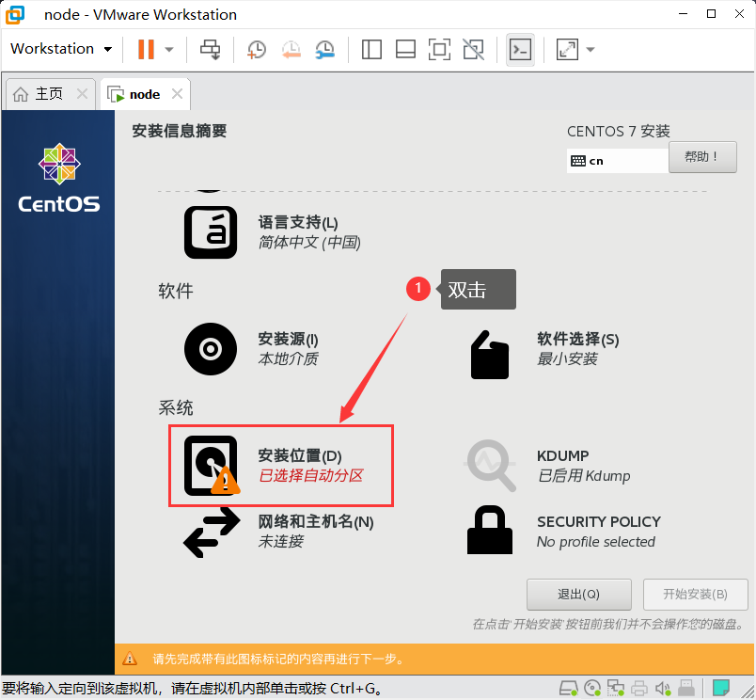The height and width of the screenshot is (700, 756).
Task: Click the VMware Workstation title bar icon
Action: pyautogui.click(x=15, y=14)
